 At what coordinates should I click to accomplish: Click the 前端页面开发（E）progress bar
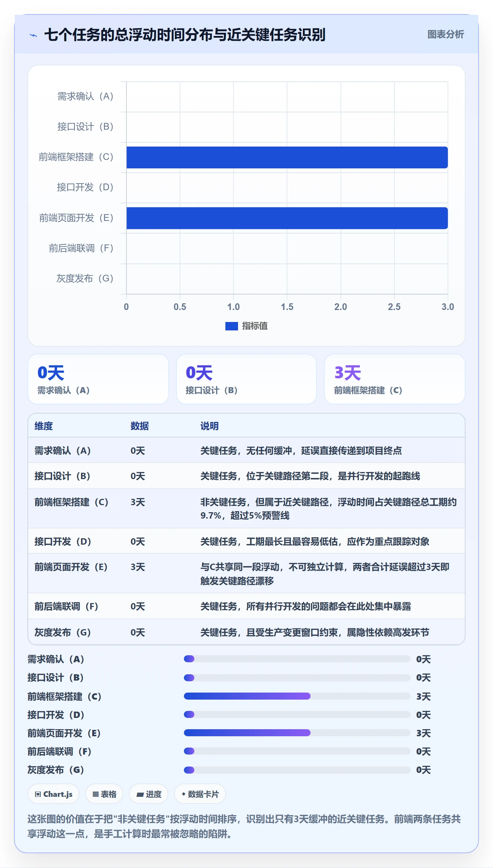297,733
